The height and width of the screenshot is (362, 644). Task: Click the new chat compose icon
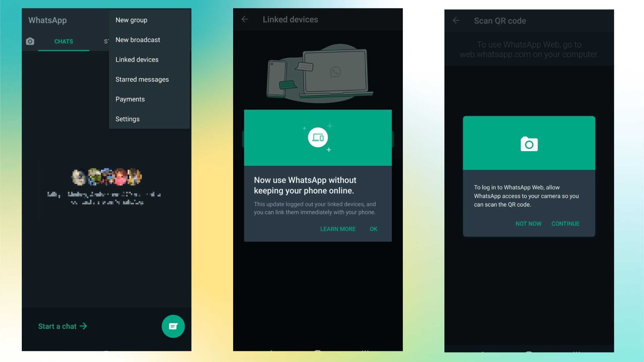pyautogui.click(x=172, y=326)
